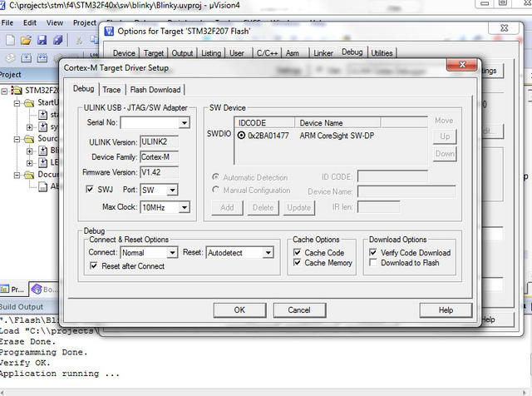Click the Save All toolbar icon
This screenshot has height=396, width=532.
pyautogui.click(x=58, y=40)
